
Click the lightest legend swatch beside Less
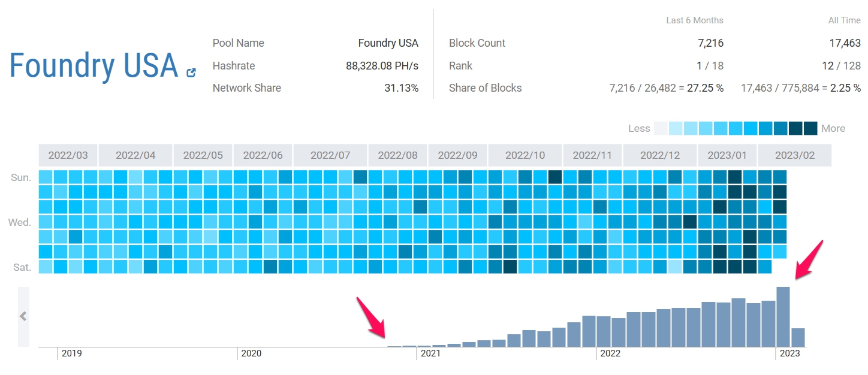coord(661,128)
